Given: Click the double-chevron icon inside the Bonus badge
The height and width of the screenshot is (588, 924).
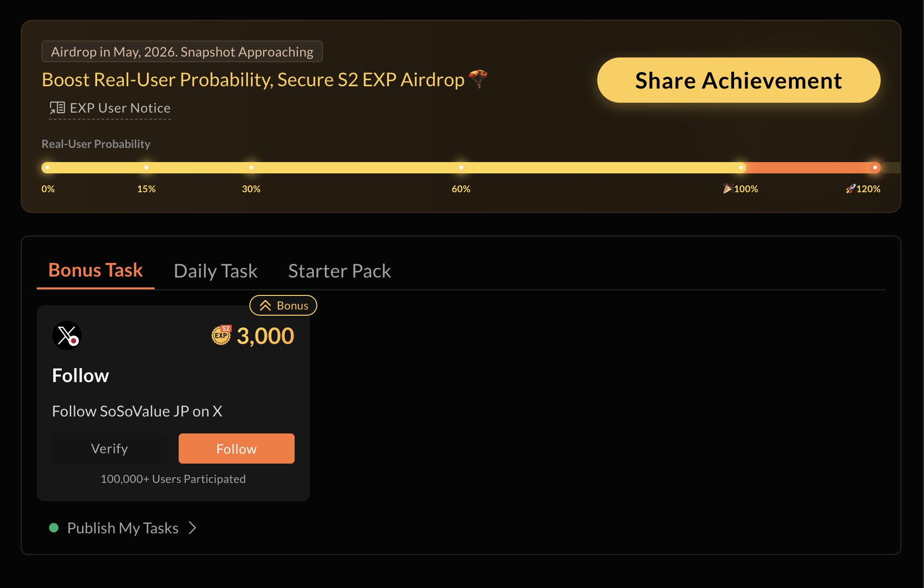Looking at the screenshot, I should pos(264,305).
